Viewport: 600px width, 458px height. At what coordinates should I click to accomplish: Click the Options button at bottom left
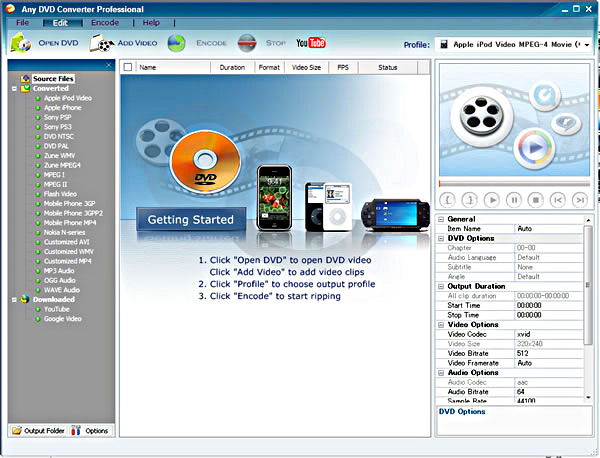click(91, 430)
